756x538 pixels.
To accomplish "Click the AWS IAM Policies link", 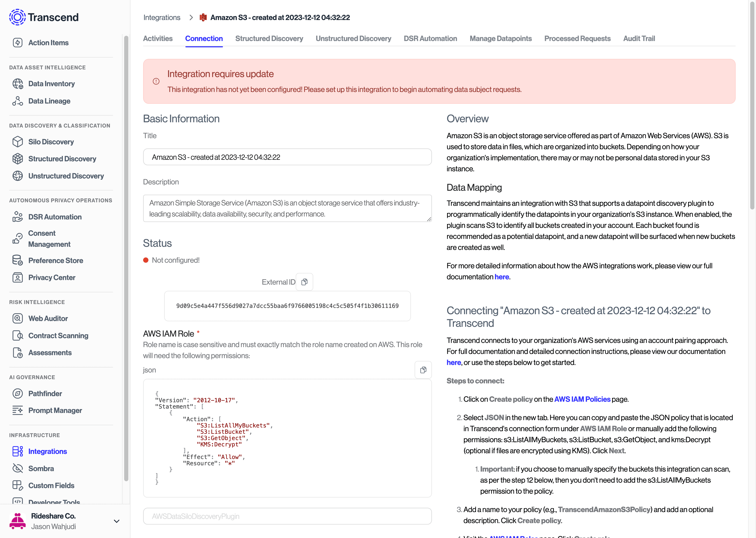I will tap(582, 399).
